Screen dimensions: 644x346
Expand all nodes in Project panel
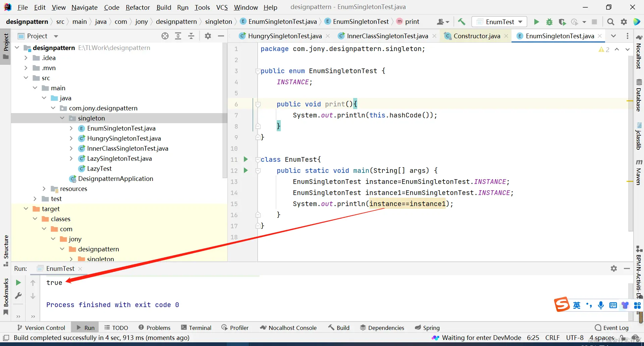pos(178,36)
